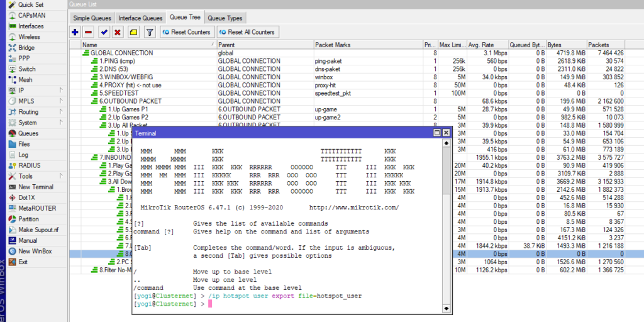The image size is (644, 322).
Task: Click the yellow Comment note icon
Action: coord(133,32)
